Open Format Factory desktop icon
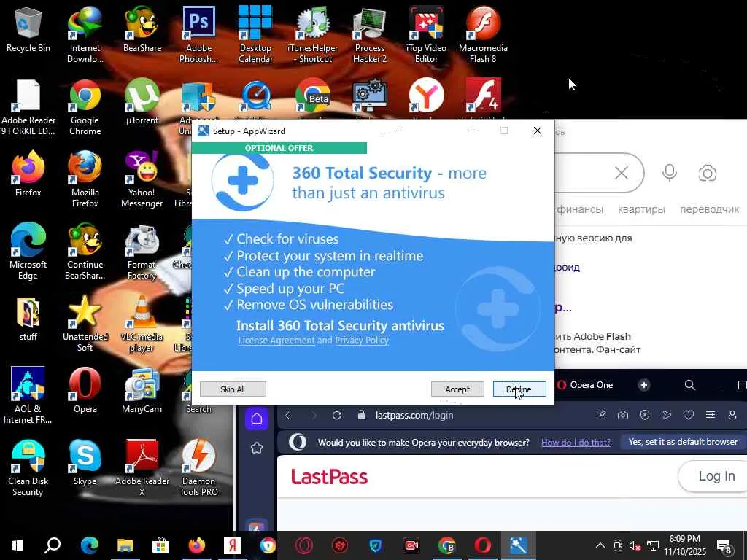This screenshot has width=747, height=560. (142, 252)
